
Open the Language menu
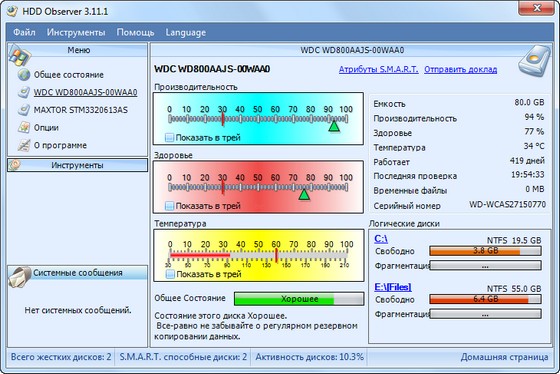[x=185, y=33]
